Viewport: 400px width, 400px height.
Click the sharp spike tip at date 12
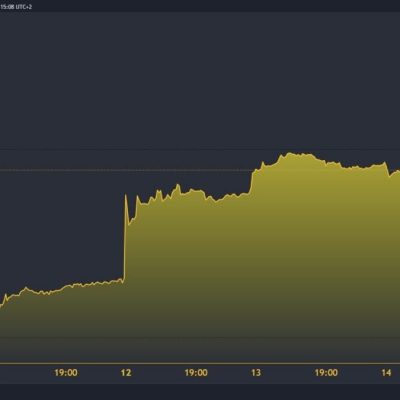[126, 195]
